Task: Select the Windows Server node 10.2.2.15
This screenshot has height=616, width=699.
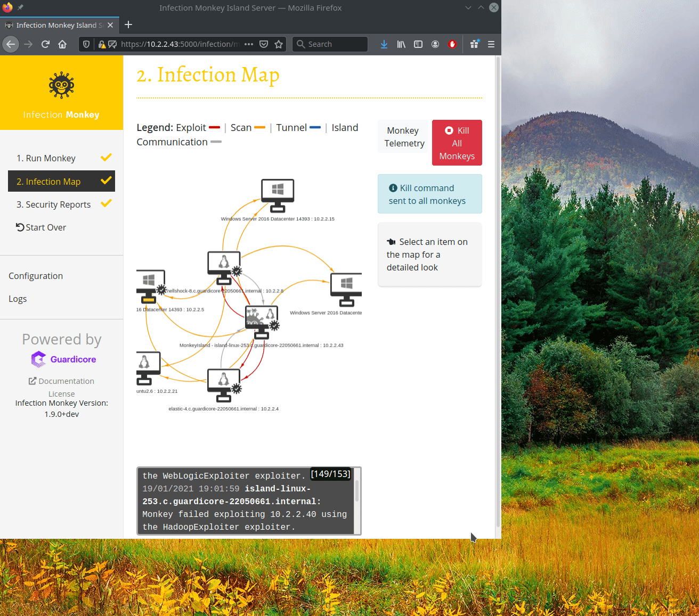Action: [x=278, y=196]
